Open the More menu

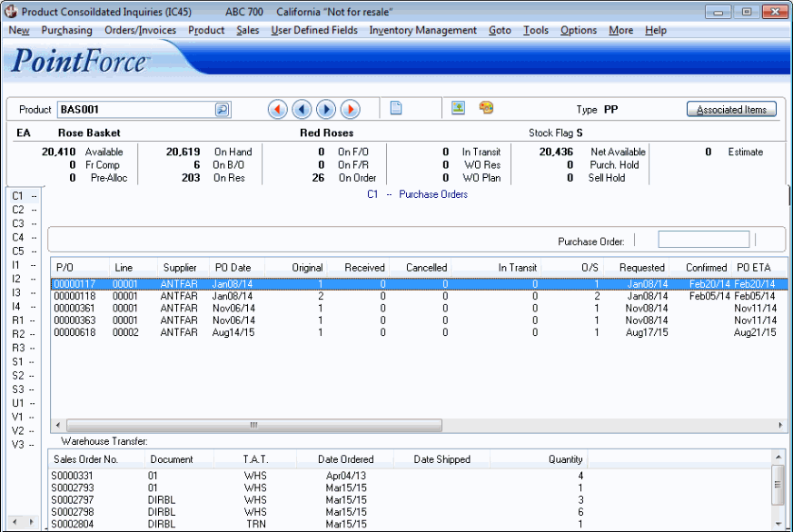[x=621, y=30]
